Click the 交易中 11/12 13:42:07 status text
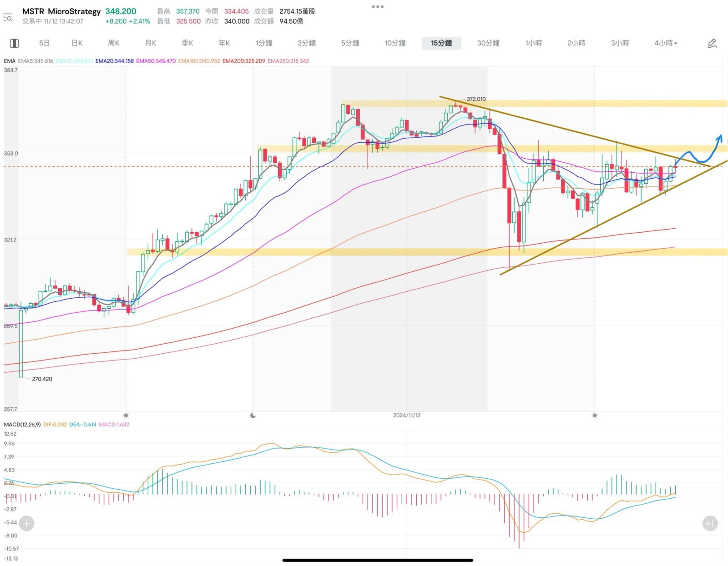Viewport: 728px width, 566px height. click(53, 21)
